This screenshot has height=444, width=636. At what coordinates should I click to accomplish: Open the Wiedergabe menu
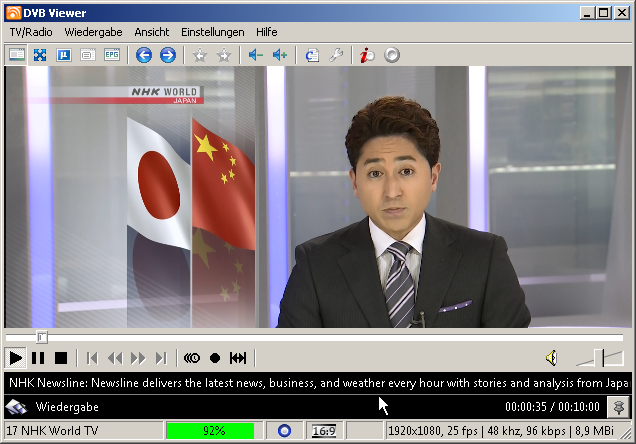coord(93,32)
